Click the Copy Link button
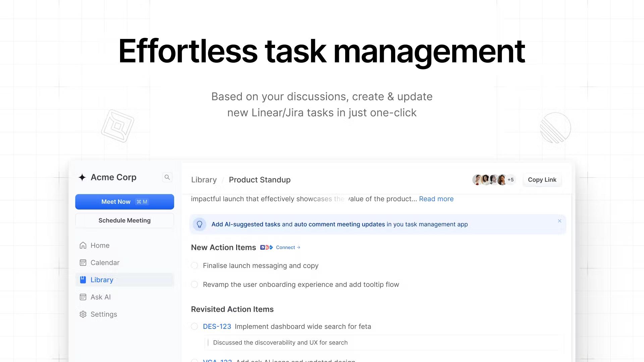 tap(542, 180)
